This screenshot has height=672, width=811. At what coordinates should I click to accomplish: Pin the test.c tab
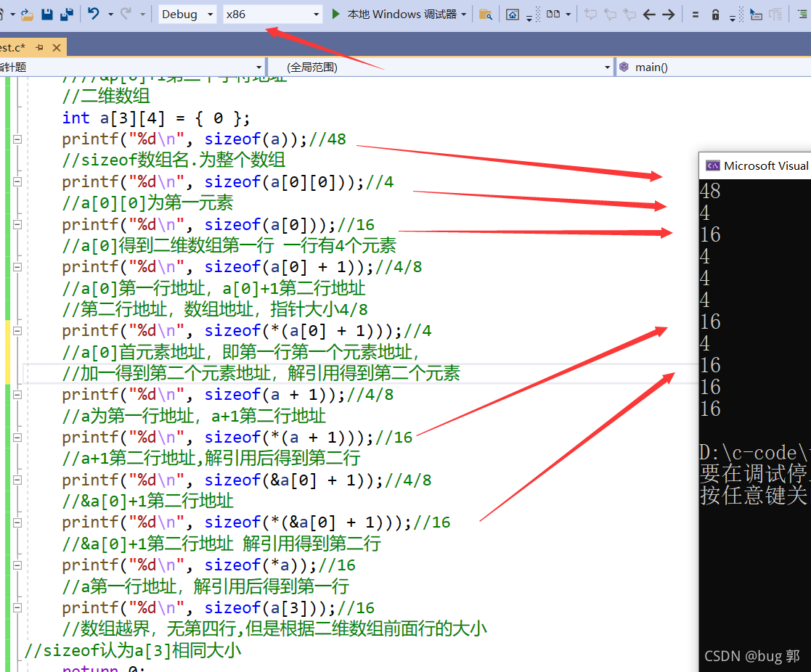40,48
